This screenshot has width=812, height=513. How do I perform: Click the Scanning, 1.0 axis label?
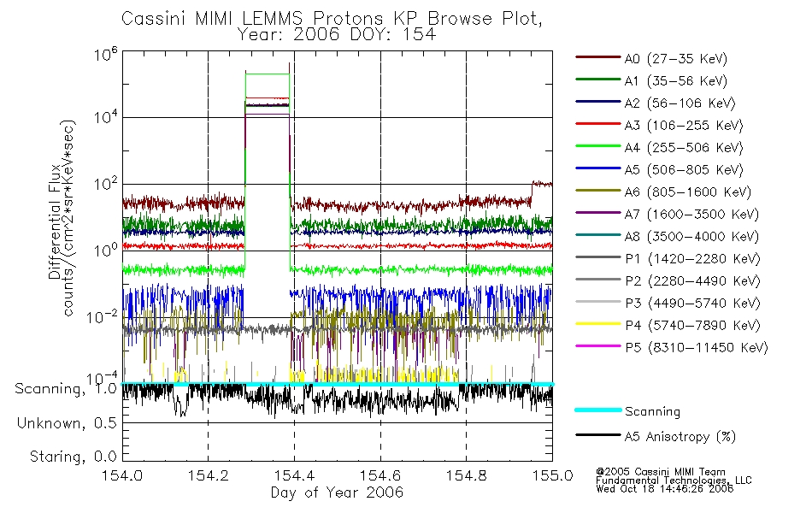pos(66,389)
